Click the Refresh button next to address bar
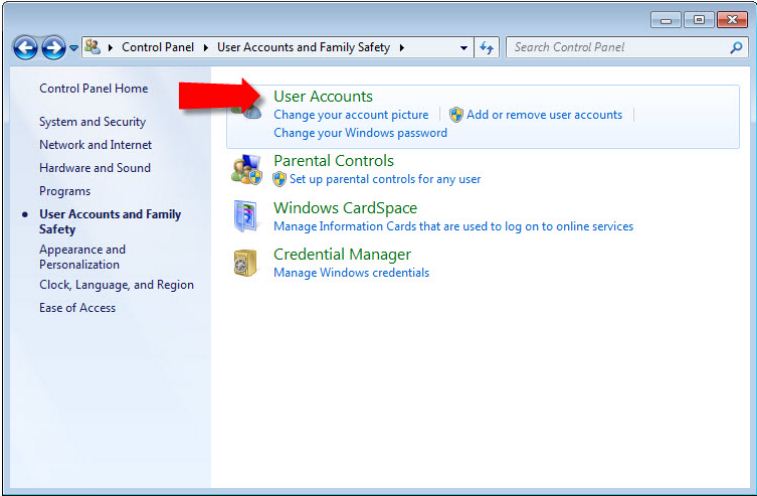The height and width of the screenshot is (496, 757). 487,47
